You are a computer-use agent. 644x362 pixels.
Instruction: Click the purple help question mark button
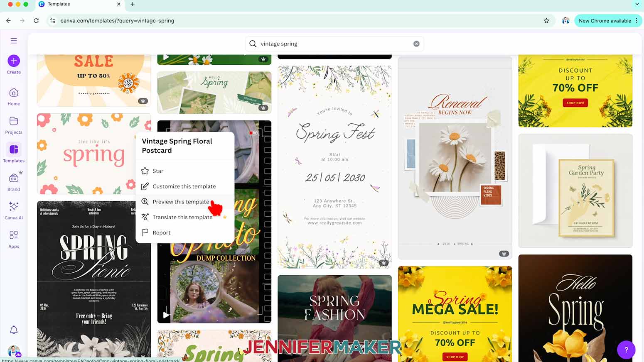pyautogui.click(x=626, y=350)
